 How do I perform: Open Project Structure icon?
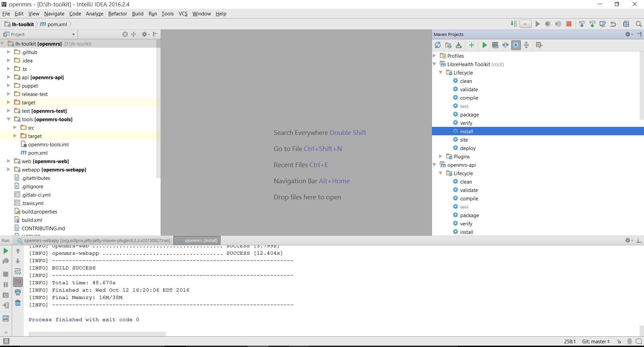pos(626,24)
